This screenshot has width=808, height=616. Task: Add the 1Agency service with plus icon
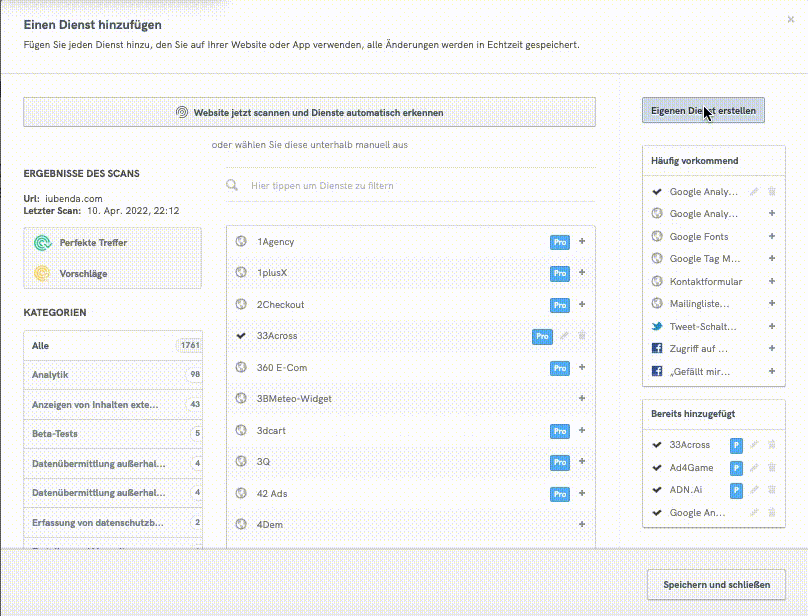[x=582, y=242]
